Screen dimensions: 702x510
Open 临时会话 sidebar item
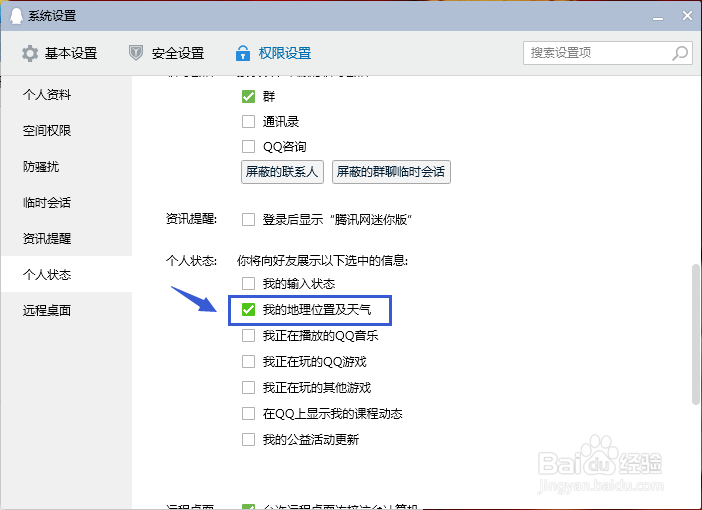(66, 202)
